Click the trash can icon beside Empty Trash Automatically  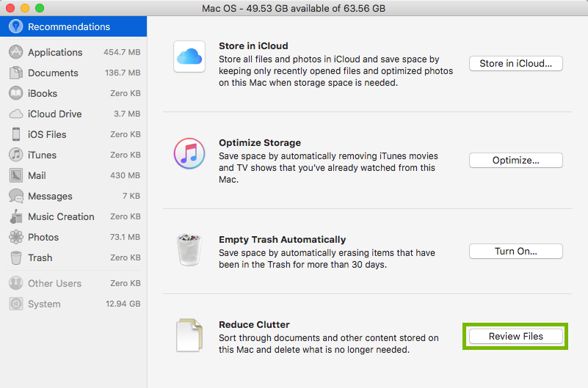pyautogui.click(x=189, y=250)
